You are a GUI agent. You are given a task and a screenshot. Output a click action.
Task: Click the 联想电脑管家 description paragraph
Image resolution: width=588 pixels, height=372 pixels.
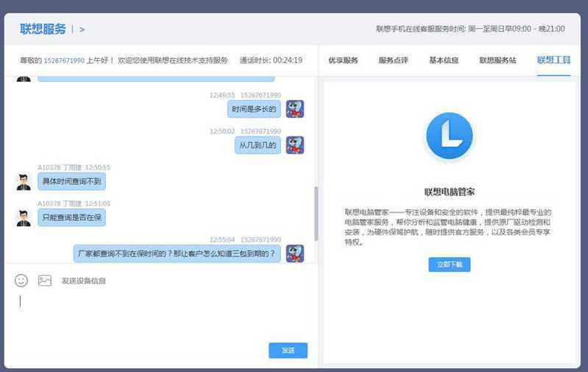447,227
